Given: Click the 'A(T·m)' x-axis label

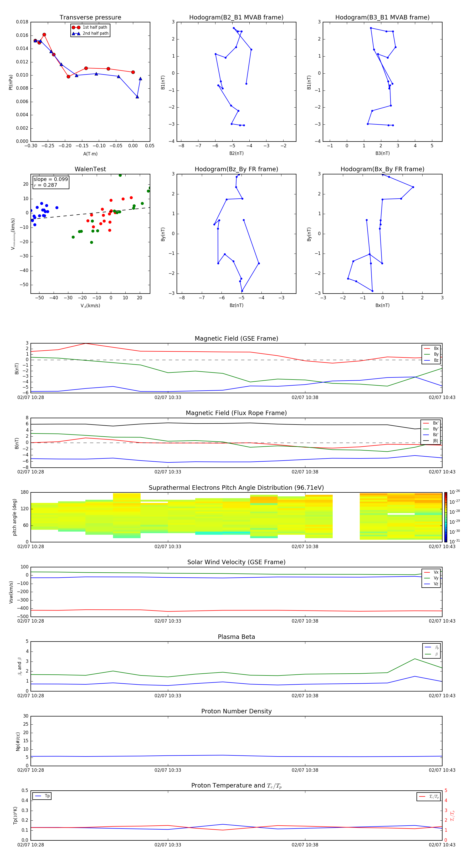Looking at the screenshot, I should 90,154.
